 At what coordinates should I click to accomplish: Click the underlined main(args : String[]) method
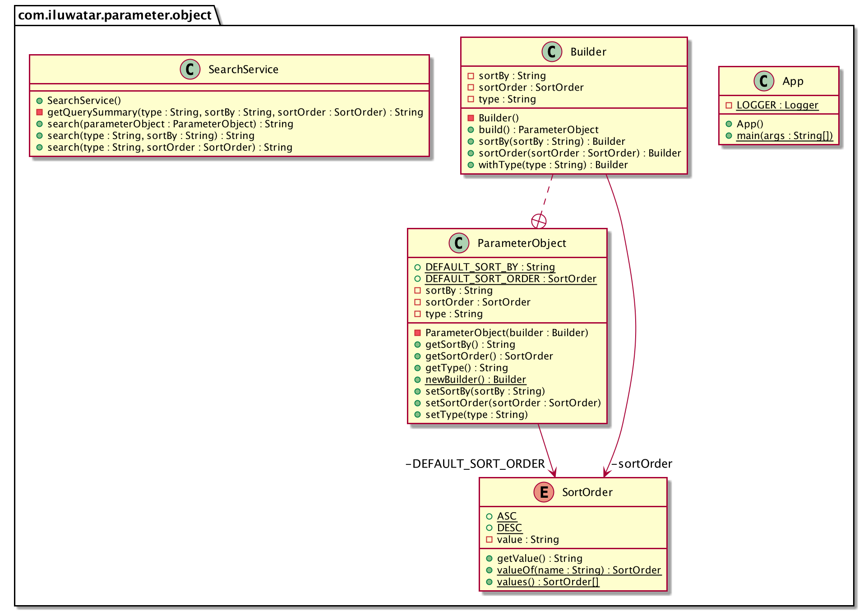coord(785,136)
